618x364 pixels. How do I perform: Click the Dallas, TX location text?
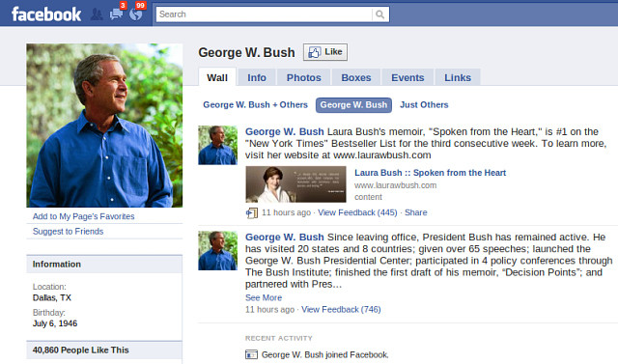point(51,297)
